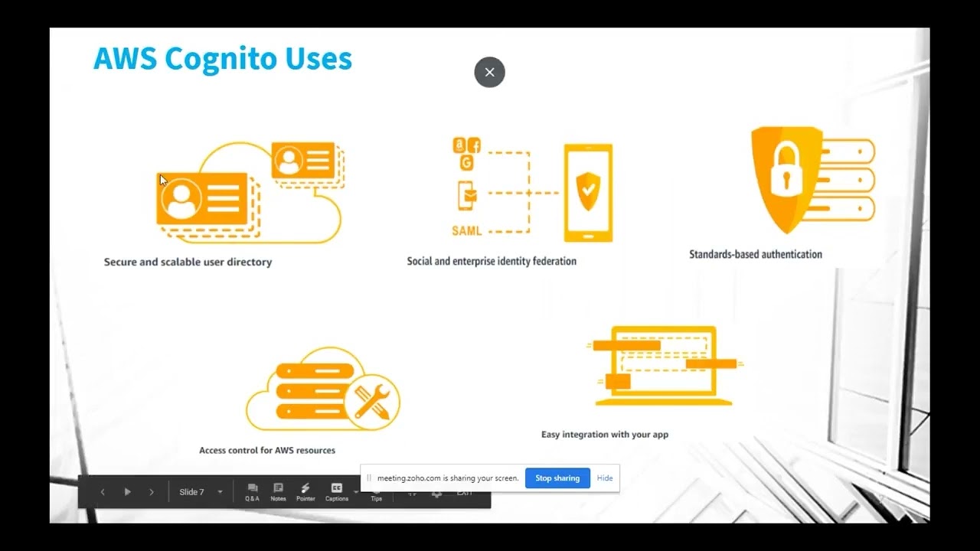
Task: Advance to the next slide arrow
Action: click(152, 492)
